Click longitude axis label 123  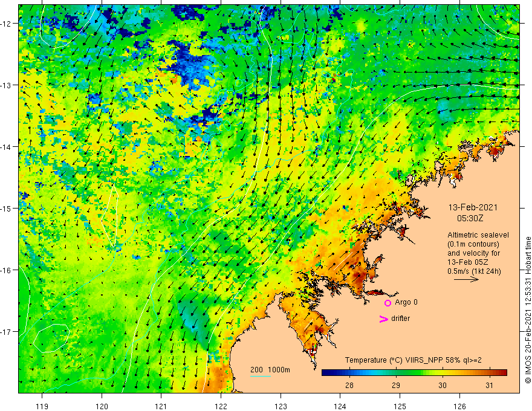pos(281,406)
